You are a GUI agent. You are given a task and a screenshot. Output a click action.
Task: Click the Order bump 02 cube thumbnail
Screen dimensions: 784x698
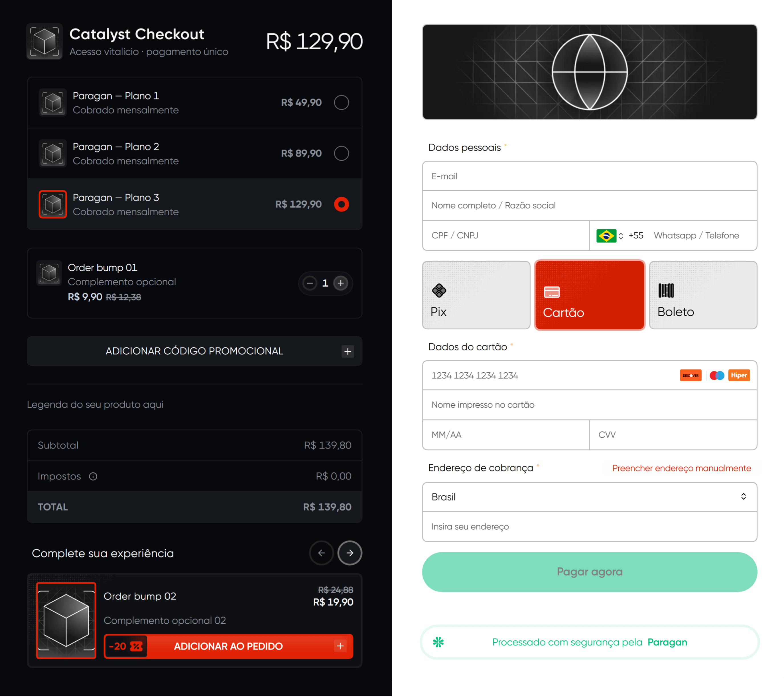[x=66, y=621]
